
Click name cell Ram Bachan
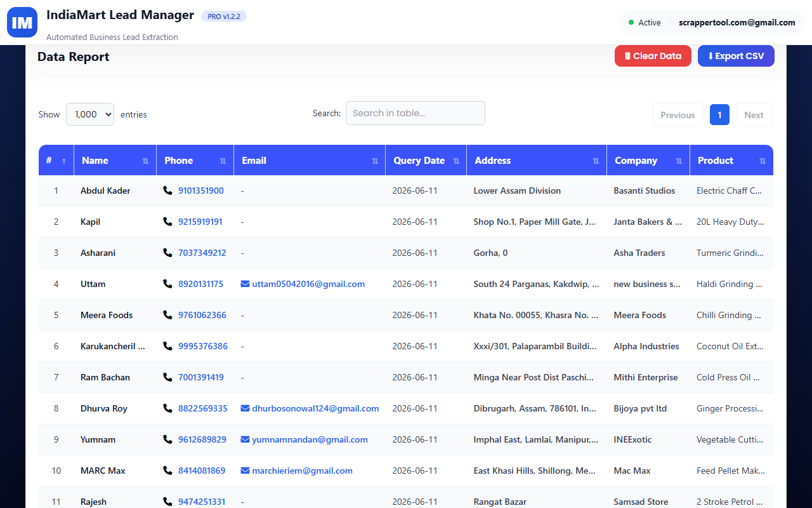(x=105, y=377)
